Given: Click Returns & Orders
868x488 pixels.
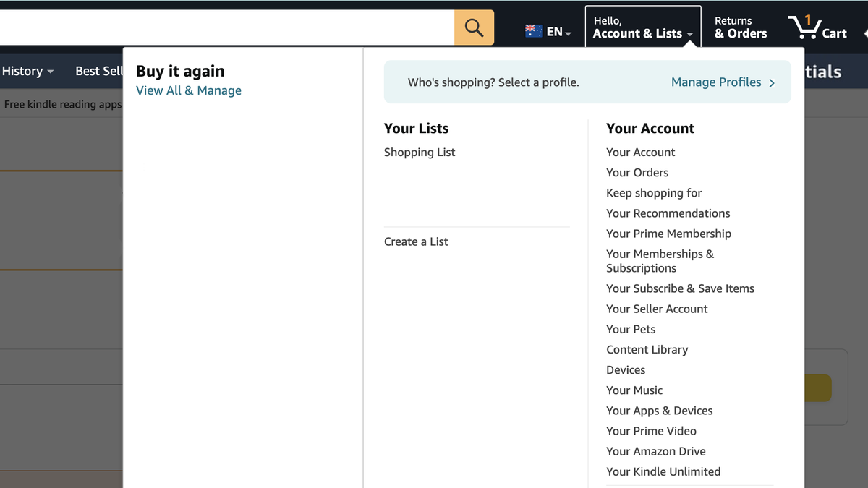Looking at the screenshot, I should pyautogui.click(x=740, y=25).
